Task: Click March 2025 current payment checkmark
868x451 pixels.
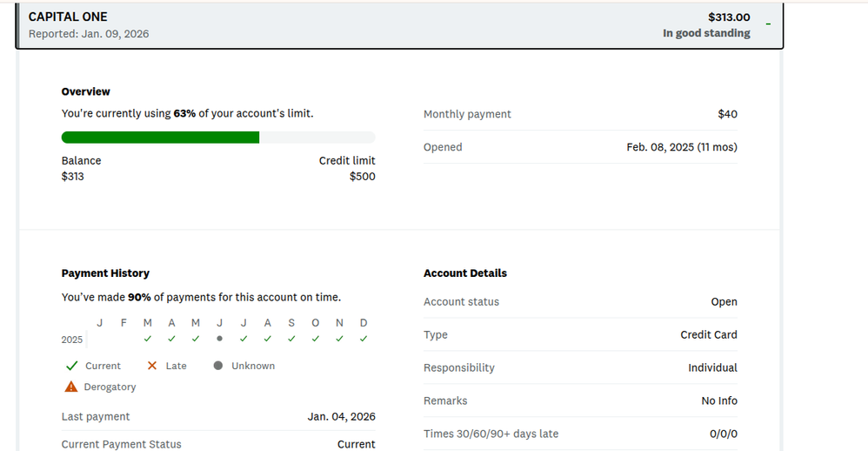Action: click(147, 339)
